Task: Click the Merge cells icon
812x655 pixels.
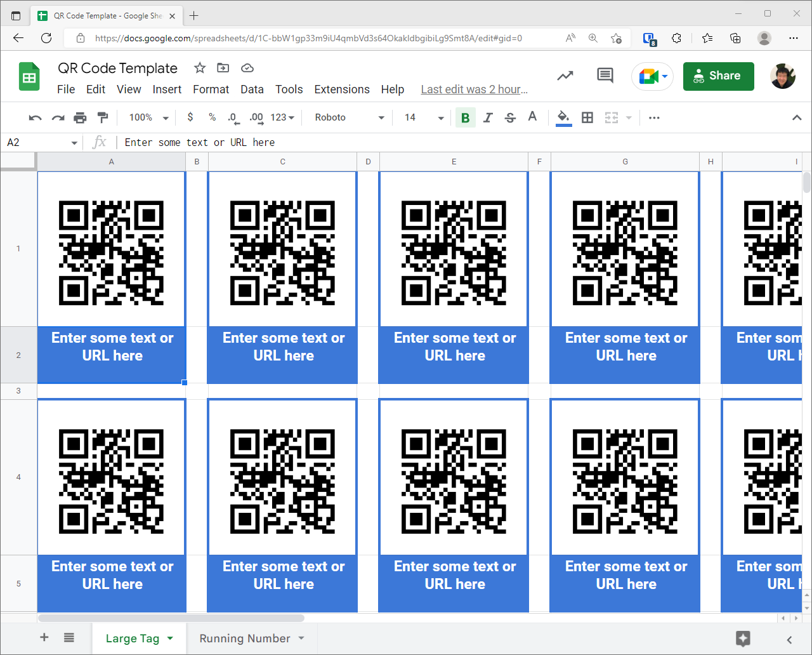Action: tap(612, 117)
